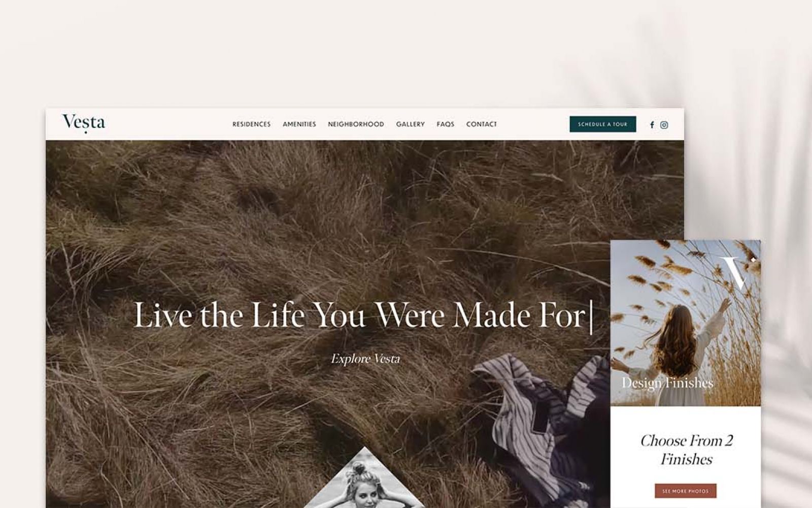Click the Vesta logo in header
The height and width of the screenshot is (508, 812).
pos(84,123)
